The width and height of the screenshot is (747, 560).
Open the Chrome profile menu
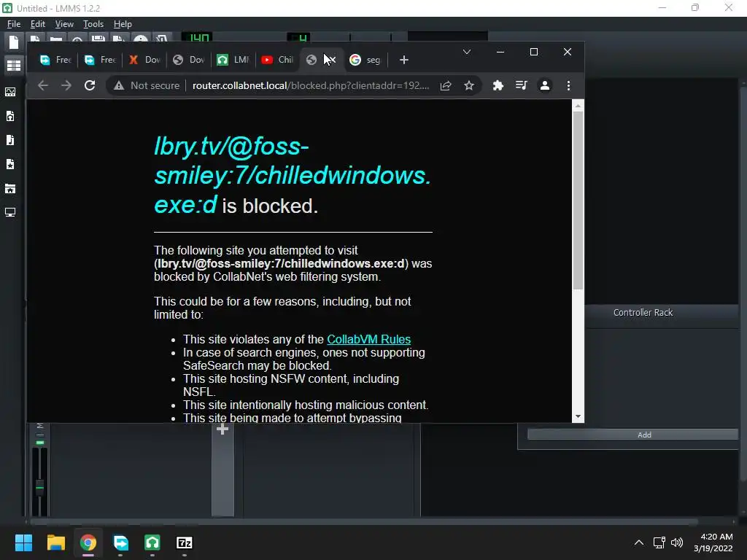[x=544, y=85]
